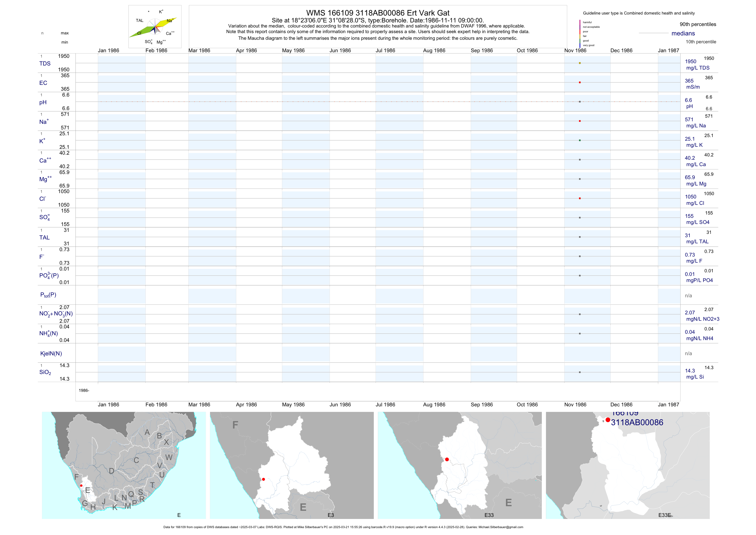
Task: Click the KjelN(N) row label
Action: point(51,354)
